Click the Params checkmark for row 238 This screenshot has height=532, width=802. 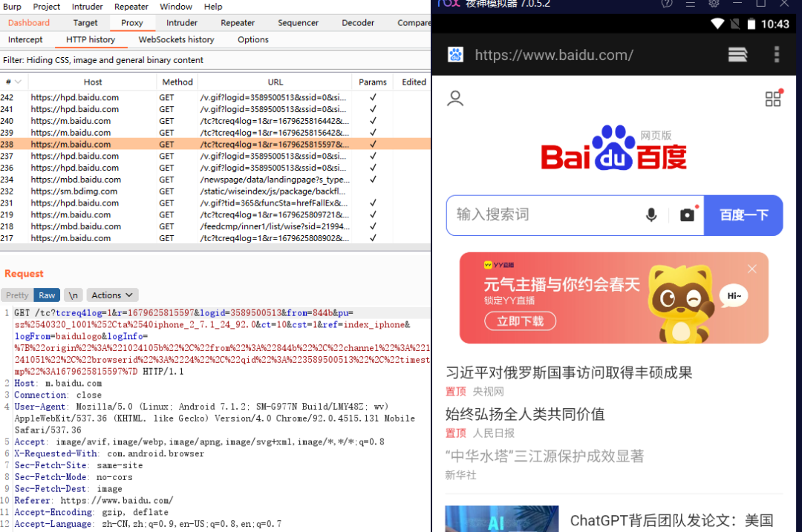(x=373, y=144)
